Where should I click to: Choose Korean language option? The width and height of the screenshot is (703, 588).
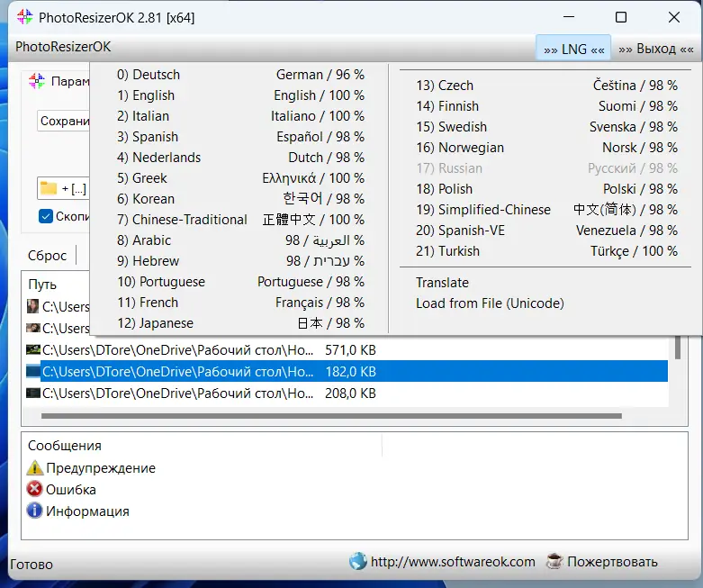(240, 199)
